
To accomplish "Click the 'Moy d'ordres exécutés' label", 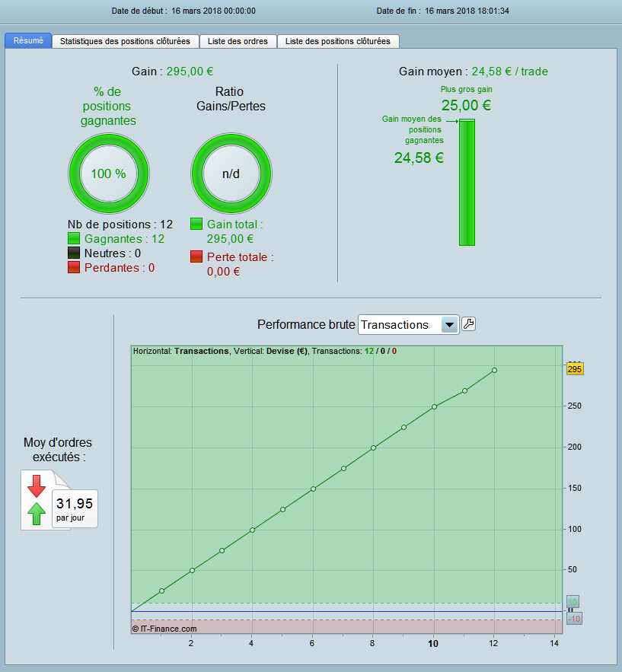I will pyautogui.click(x=58, y=450).
